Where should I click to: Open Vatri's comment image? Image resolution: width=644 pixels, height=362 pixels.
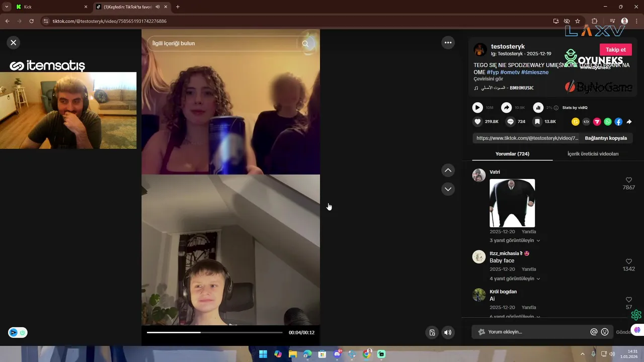pyautogui.click(x=512, y=203)
